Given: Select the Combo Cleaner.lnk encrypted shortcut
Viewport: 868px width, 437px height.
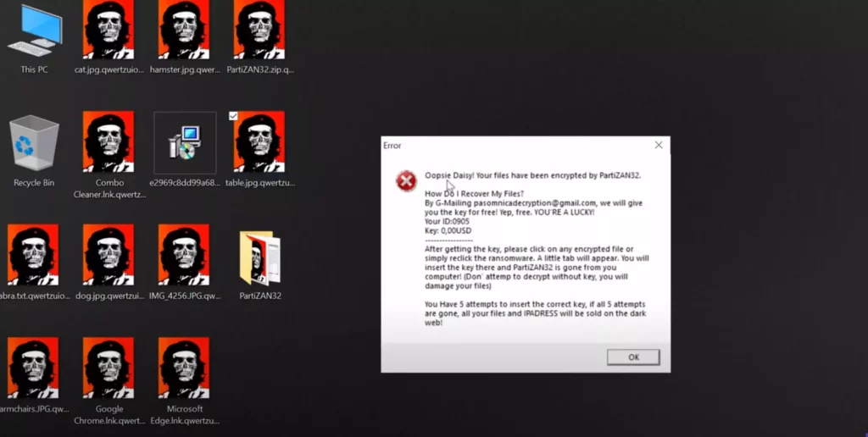Looking at the screenshot, I should click(x=108, y=141).
